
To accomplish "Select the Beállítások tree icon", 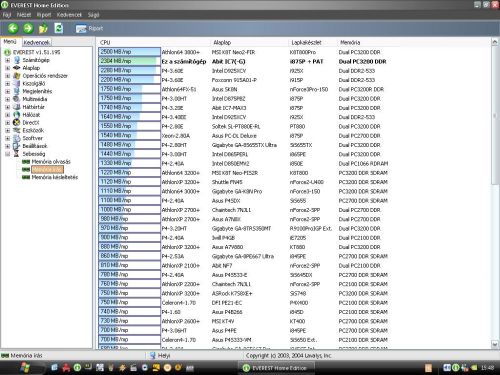I will point(17,146).
